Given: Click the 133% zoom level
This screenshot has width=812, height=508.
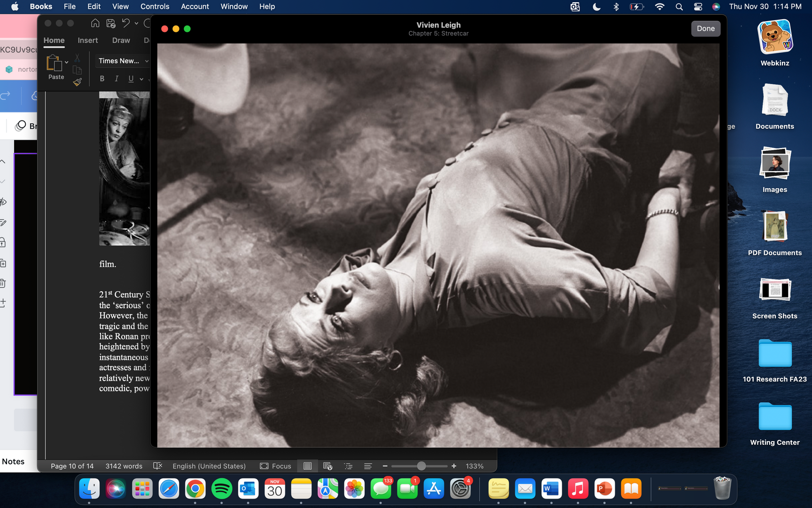Looking at the screenshot, I should 475,466.
